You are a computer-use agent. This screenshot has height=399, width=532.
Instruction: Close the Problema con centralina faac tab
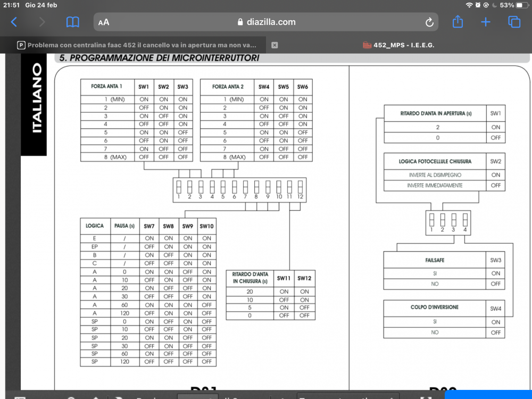(275, 45)
